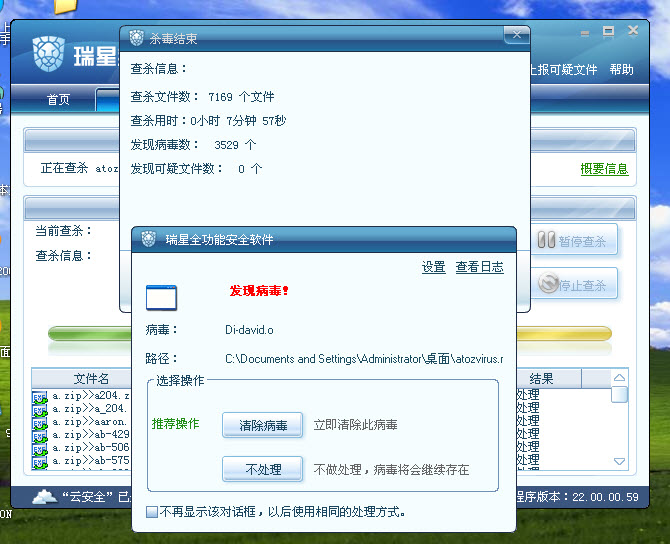This screenshot has width=670, height=544.
Task: Open the 首页 tab
Action: point(58,100)
